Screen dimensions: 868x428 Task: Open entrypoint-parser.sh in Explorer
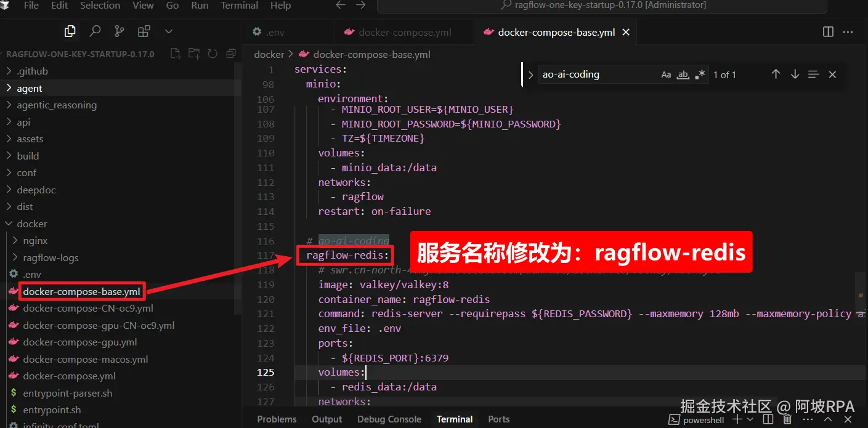tap(121, 393)
